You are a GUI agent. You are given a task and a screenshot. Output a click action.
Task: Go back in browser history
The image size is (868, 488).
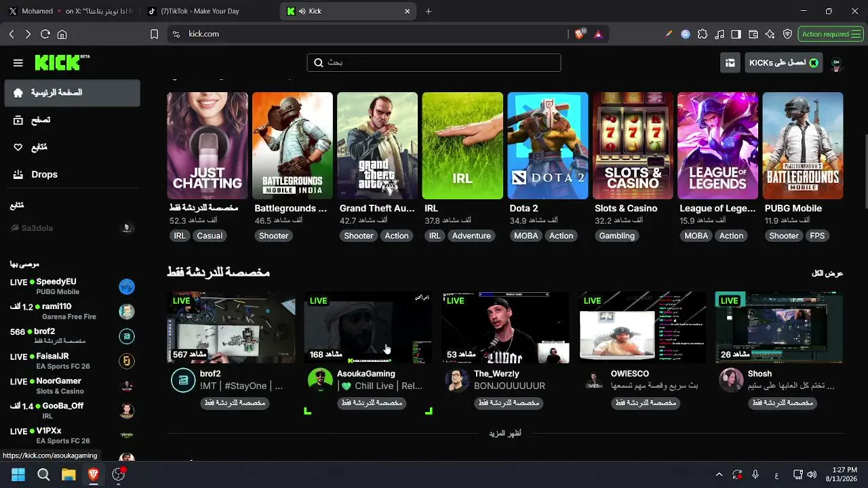(x=12, y=34)
